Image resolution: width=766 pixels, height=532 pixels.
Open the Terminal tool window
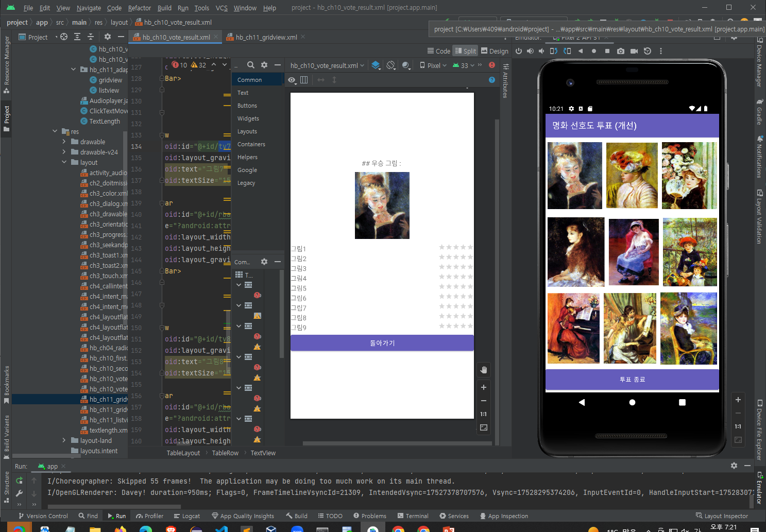click(x=413, y=516)
